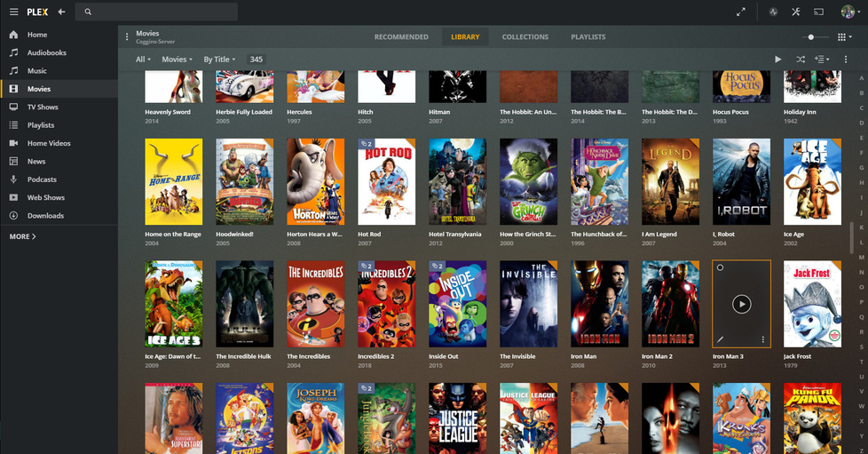
Task: Open the Playlists tab
Action: point(588,37)
